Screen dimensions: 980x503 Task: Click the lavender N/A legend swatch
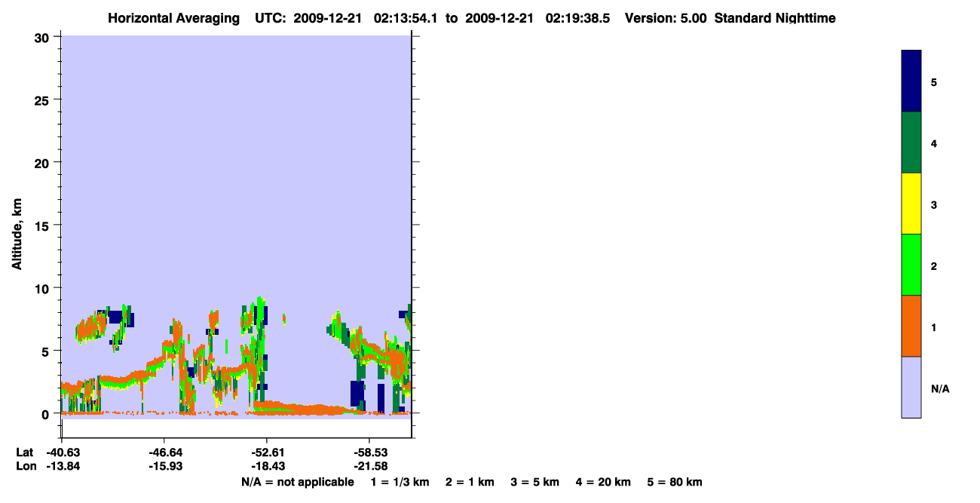911,387
